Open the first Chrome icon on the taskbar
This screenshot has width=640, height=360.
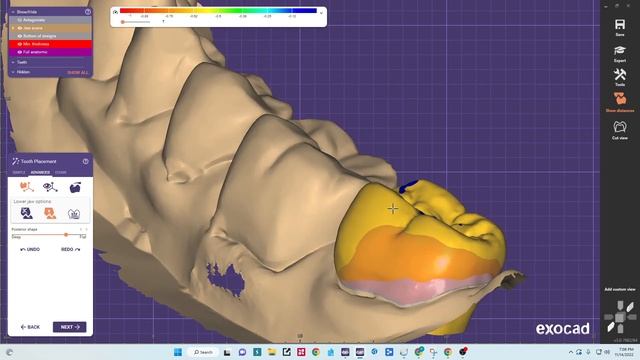click(316, 352)
